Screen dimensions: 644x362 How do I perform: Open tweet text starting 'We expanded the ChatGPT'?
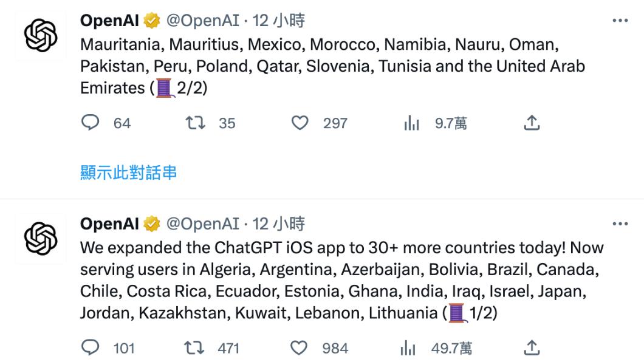(340, 281)
